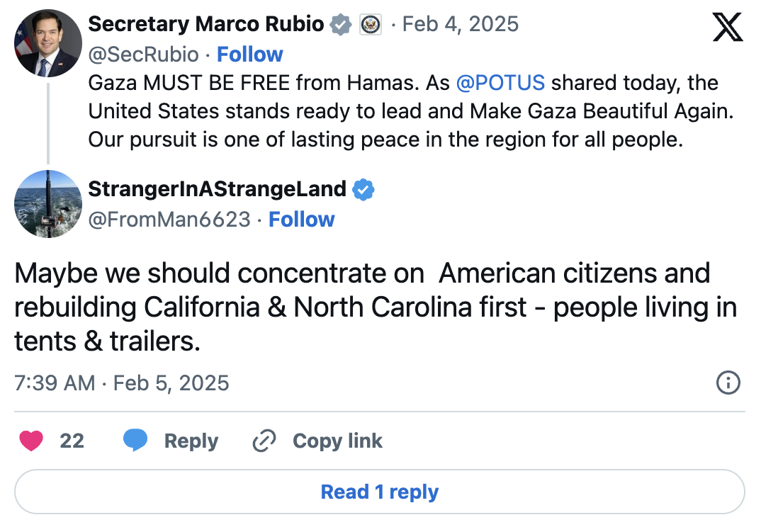Open the tweet info circle icon

click(x=728, y=383)
